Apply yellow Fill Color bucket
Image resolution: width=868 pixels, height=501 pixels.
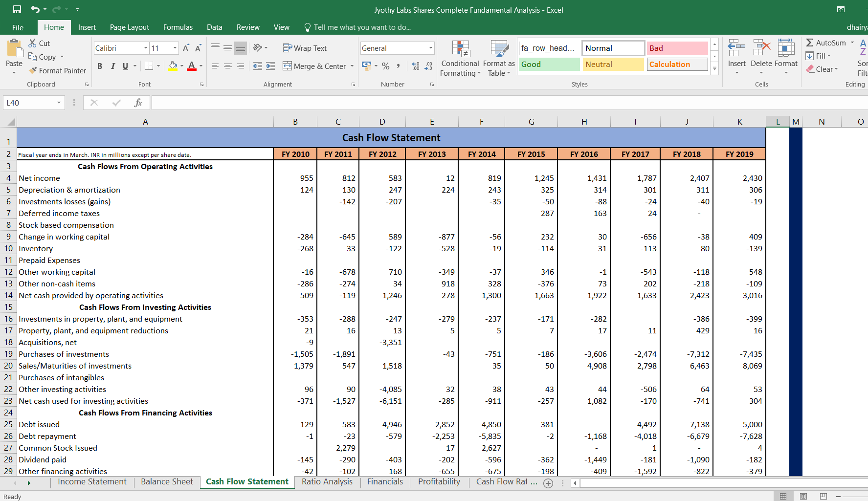[x=173, y=66]
